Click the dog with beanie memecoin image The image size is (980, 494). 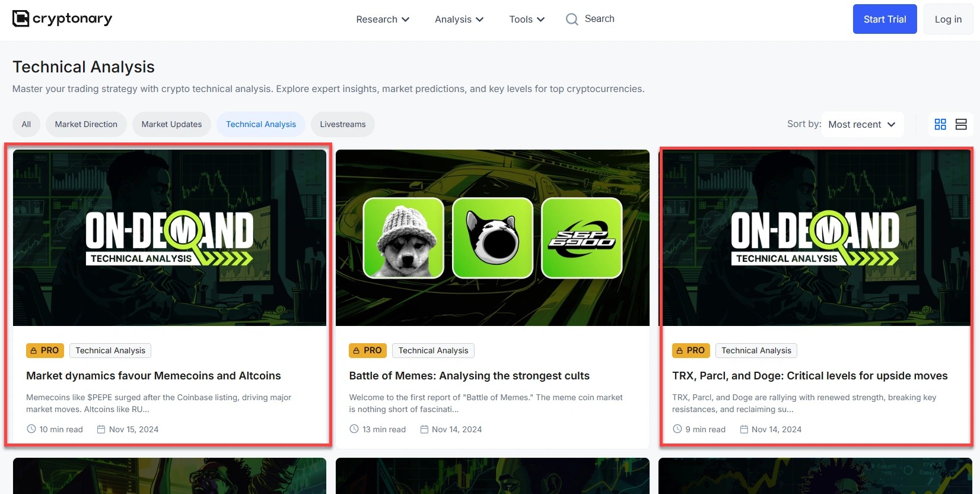point(403,238)
